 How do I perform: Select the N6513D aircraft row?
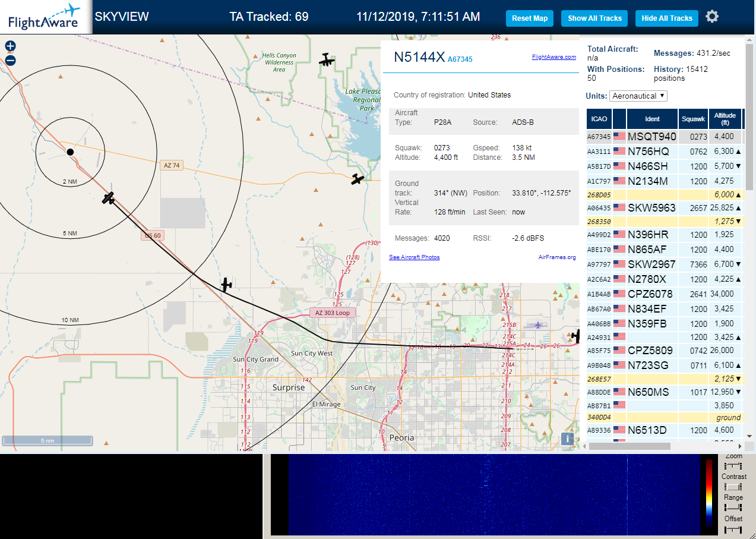click(x=665, y=430)
